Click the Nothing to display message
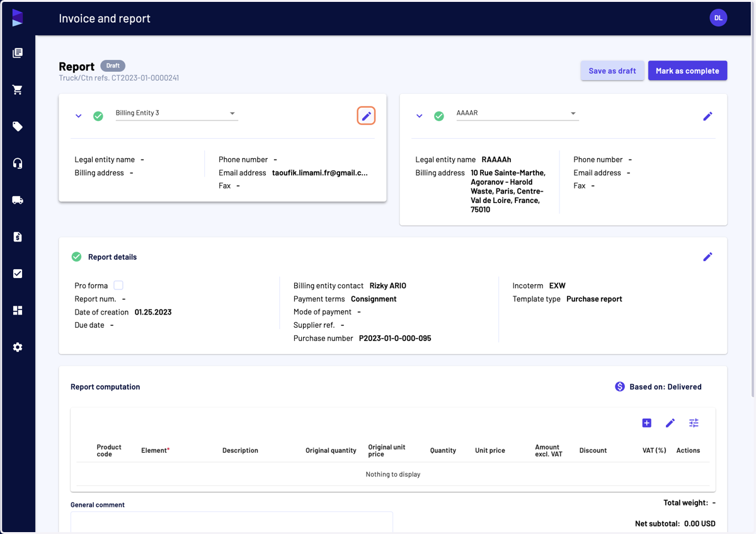756x534 pixels. point(393,474)
